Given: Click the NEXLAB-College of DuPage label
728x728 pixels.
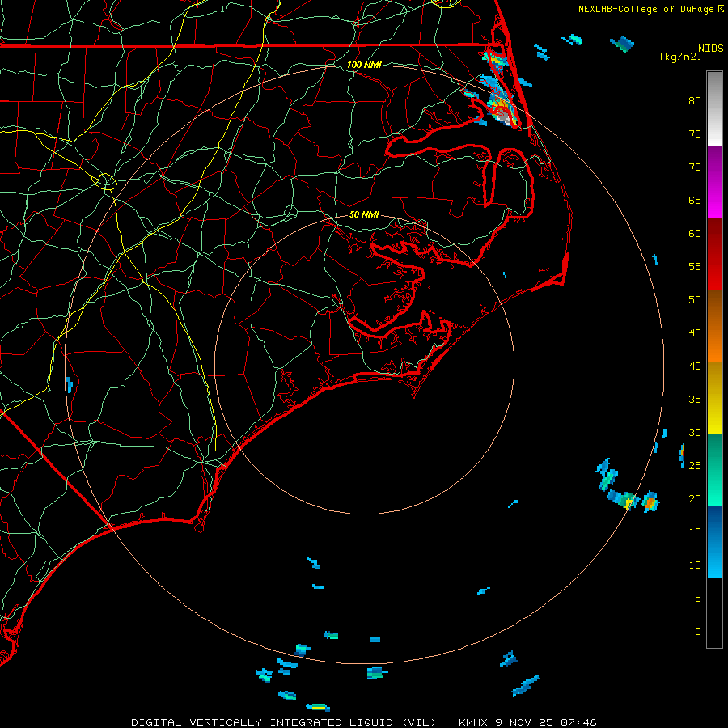Looking at the screenshot, I should pyautogui.click(x=646, y=9).
